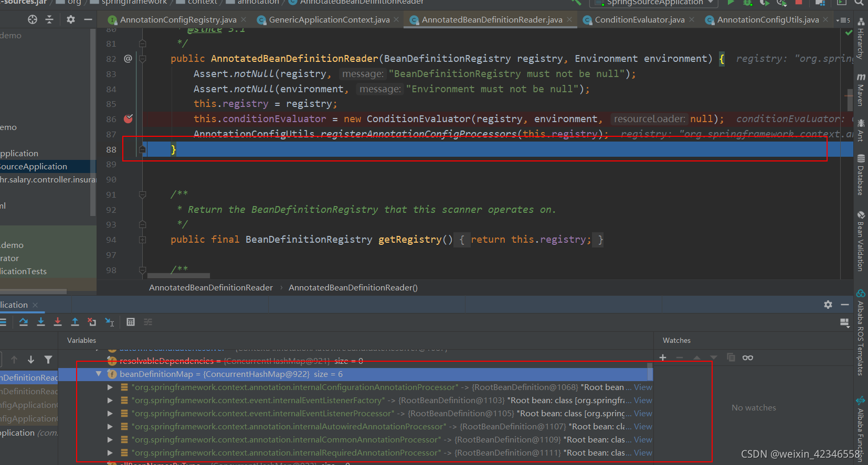Open the Hierarchy tool window
The image size is (868, 465).
861,39
